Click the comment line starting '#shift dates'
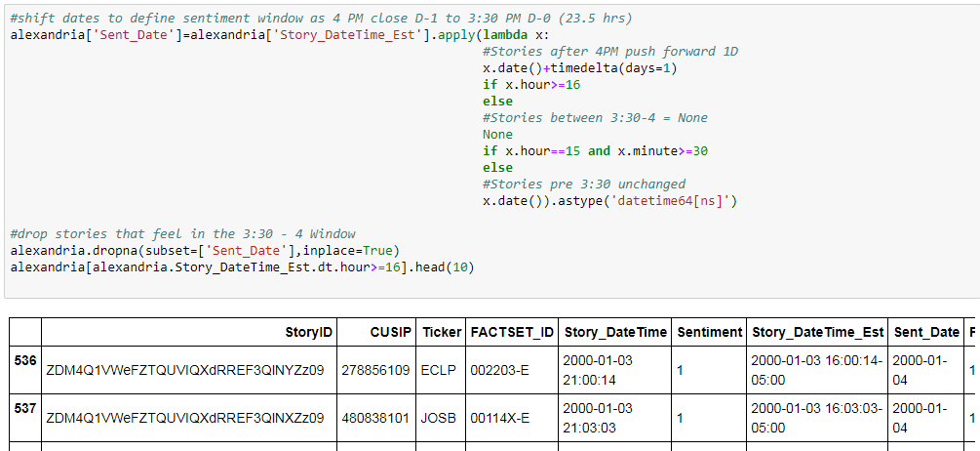This screenshot has width=980, height=451. click(321, 19)
